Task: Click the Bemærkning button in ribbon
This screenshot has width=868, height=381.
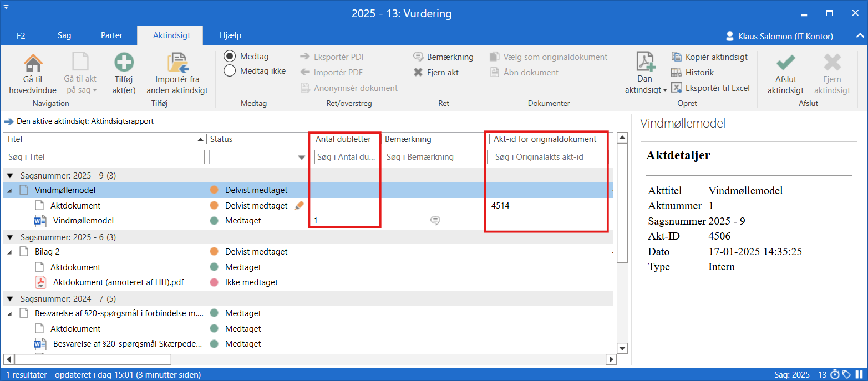Action: pos(443,57)
